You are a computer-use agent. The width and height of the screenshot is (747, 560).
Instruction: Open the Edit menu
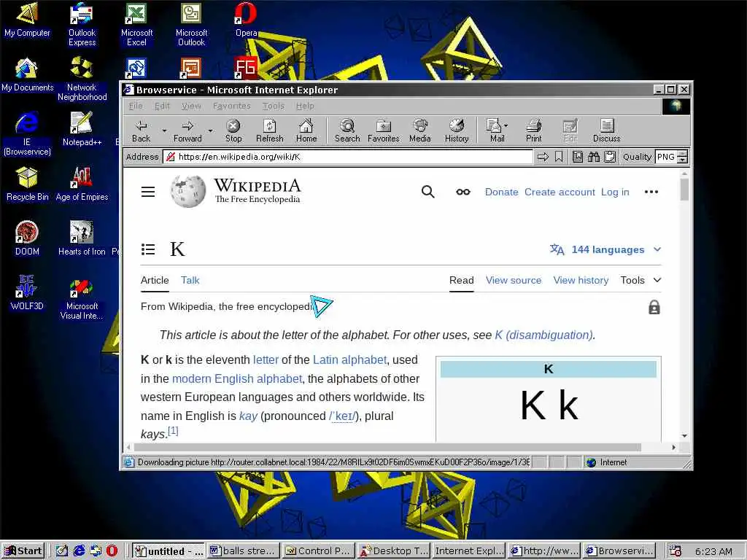162,106
